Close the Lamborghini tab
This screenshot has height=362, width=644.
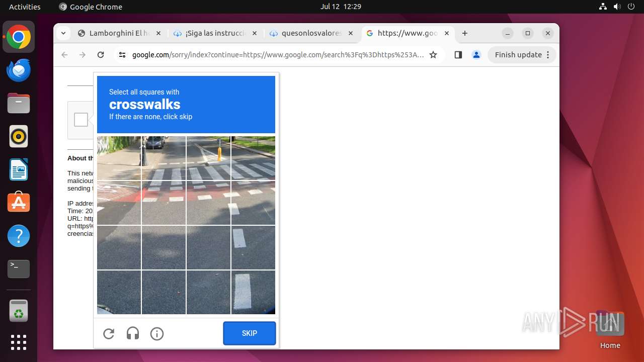click(158, 33)
